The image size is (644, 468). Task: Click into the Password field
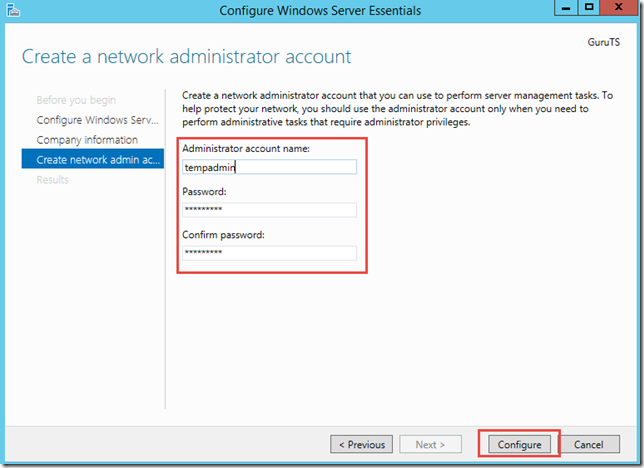(x=269, y=210)
